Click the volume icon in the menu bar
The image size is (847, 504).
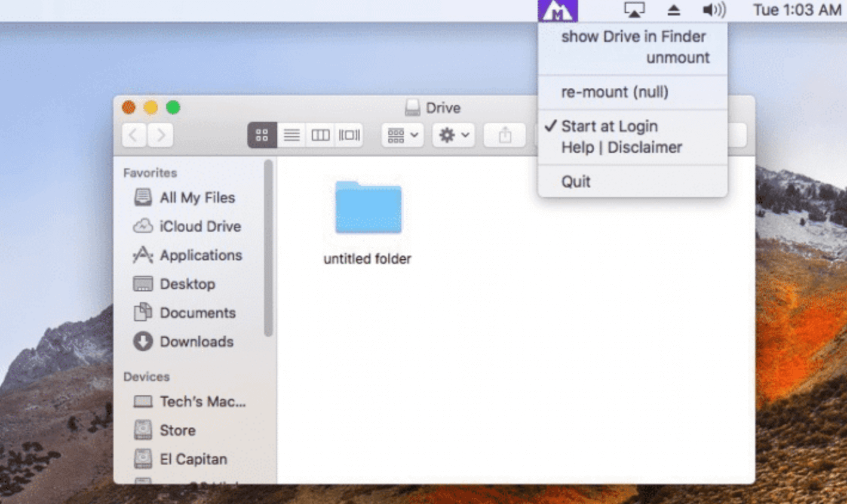click(x=713, y=10)
